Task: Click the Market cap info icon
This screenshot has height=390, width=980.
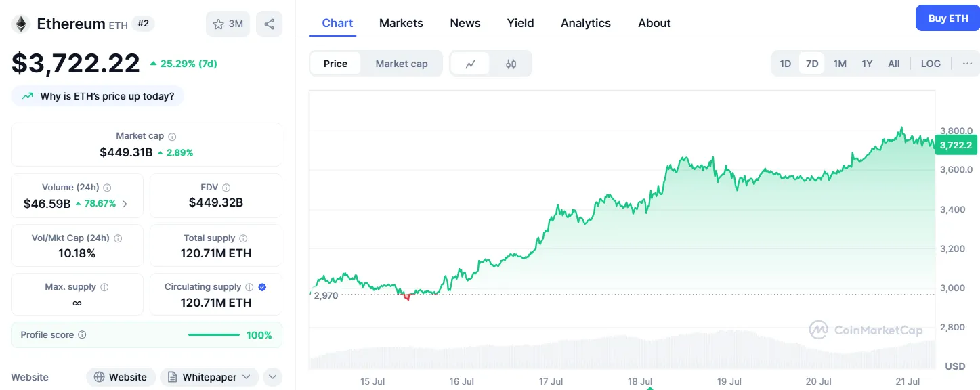Action: (x=172, y=136)
